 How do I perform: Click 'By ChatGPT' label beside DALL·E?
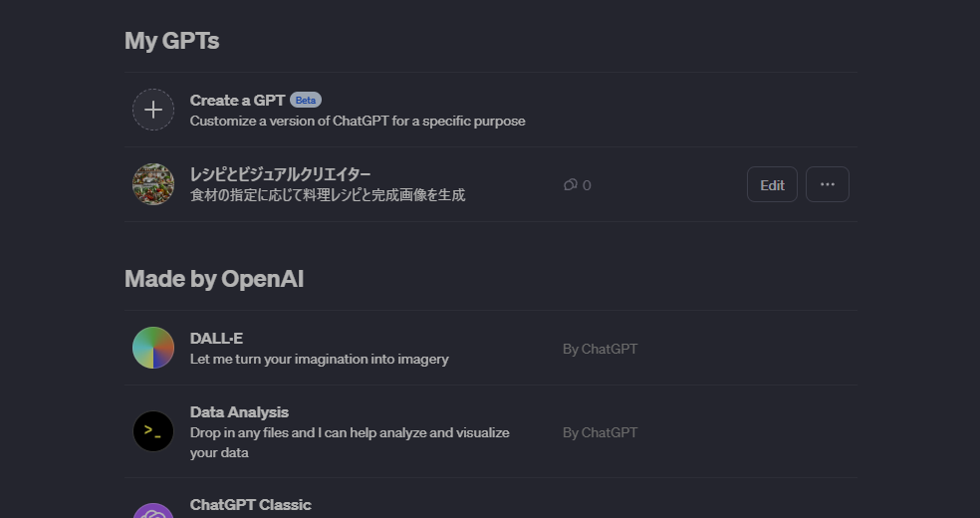point(600,349)
